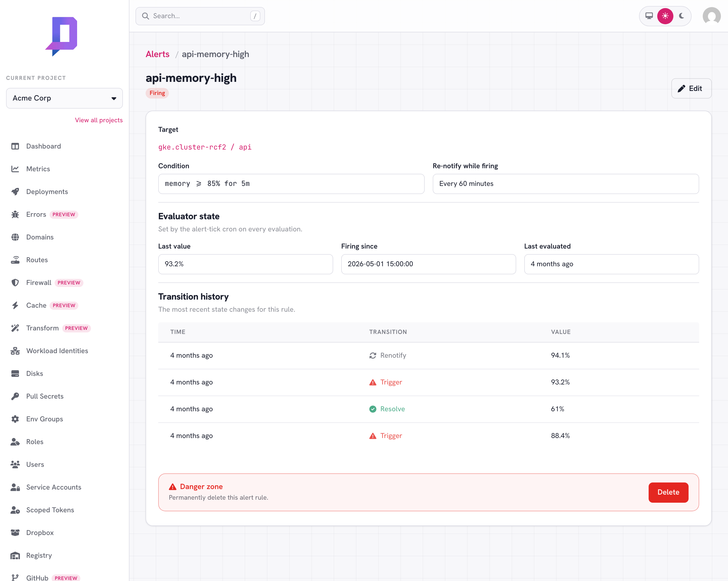Click the Firing since date field
Viewport: 728px width, 581px height.
(428, 264)
